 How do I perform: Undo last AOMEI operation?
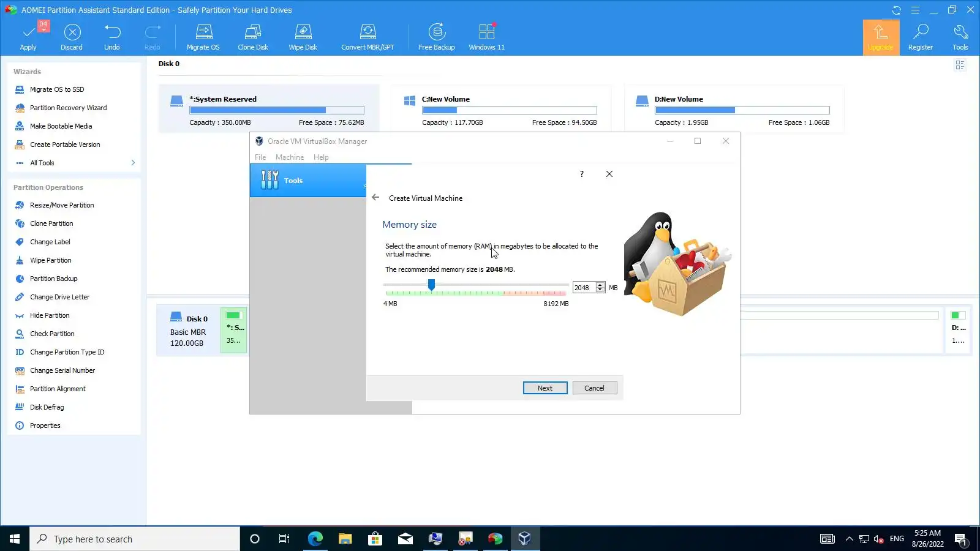(112, 37)
